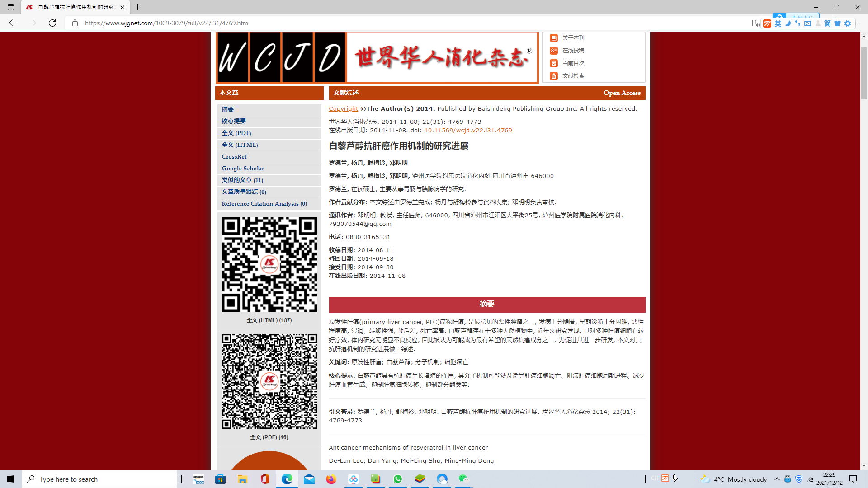
Task: Open the IME soft keyboard icon
Action: point(807,23)
